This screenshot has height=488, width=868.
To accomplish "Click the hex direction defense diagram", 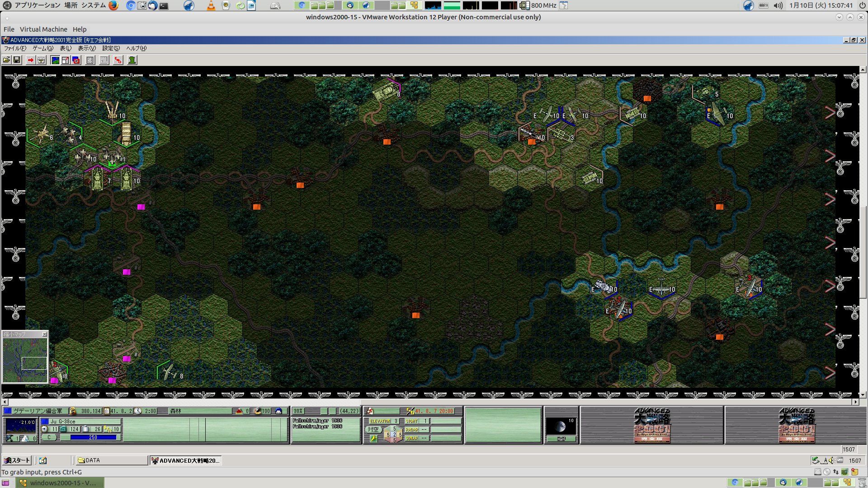I will 394,434.
